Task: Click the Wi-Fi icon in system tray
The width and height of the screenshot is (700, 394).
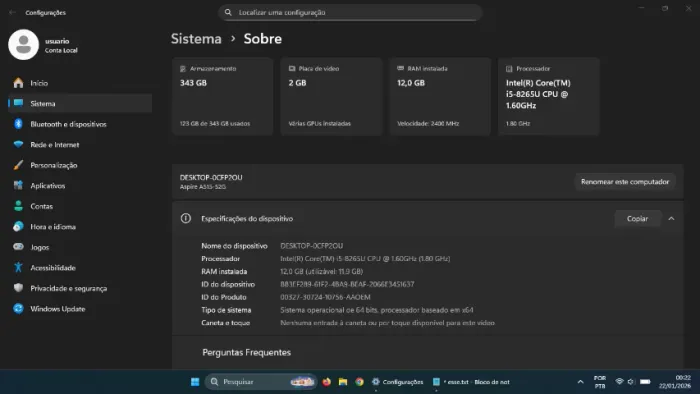Action: pyautogui.click(x=619, y=382)
